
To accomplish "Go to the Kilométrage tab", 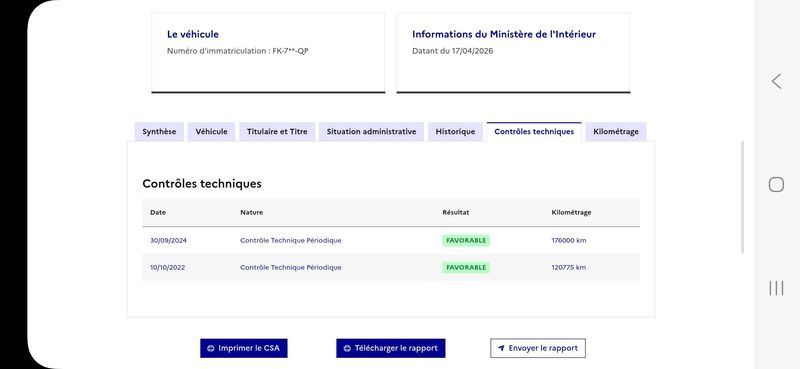I will click(616, 132).
